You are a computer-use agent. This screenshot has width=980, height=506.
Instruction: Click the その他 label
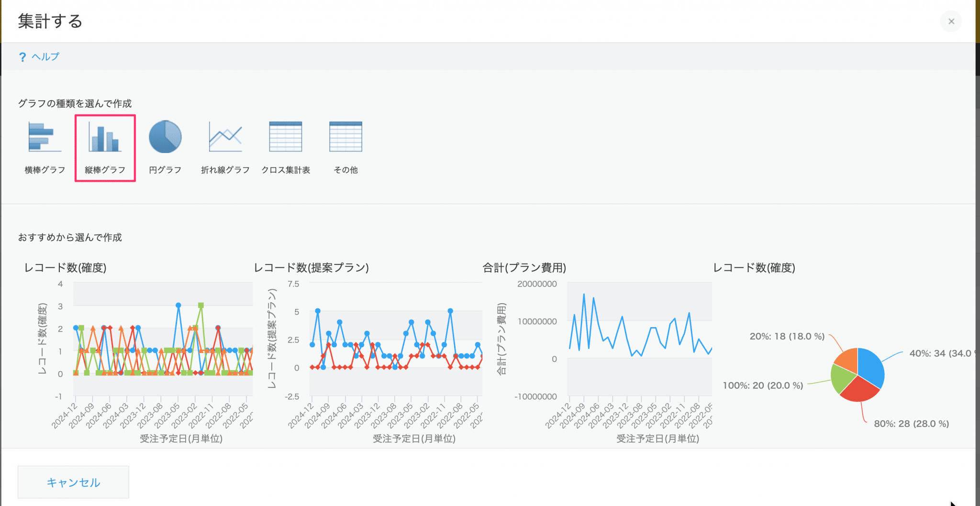pyautogui.click(x=346, y=170)
